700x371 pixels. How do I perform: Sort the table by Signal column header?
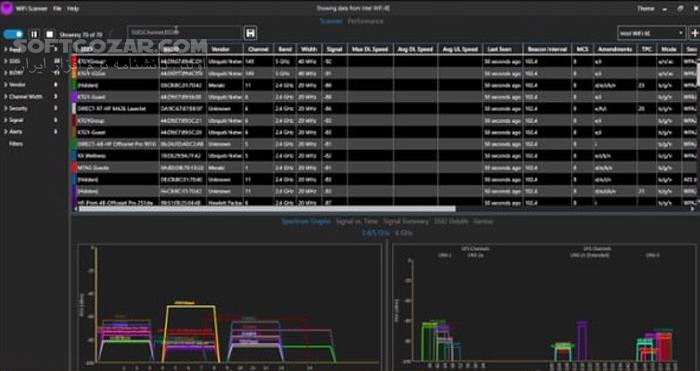coord(334,49)
